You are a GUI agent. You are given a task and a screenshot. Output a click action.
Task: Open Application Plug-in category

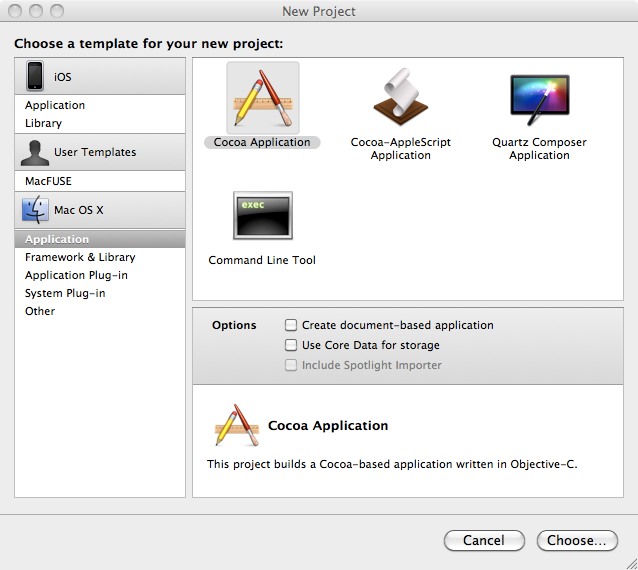point(76,275)
